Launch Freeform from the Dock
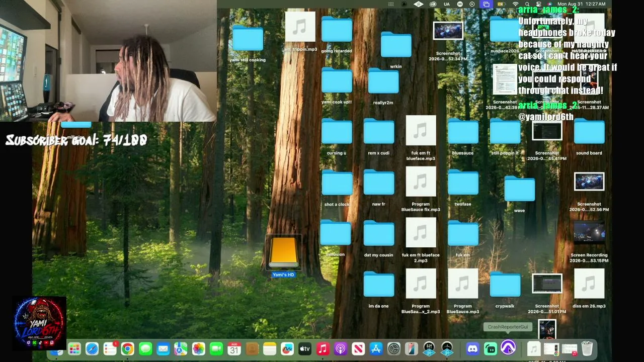Screen dimensions: 644x362 click(x=287, y=348)
